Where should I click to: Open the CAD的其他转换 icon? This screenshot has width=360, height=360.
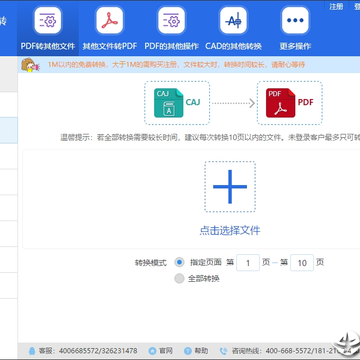coord(233,21)
